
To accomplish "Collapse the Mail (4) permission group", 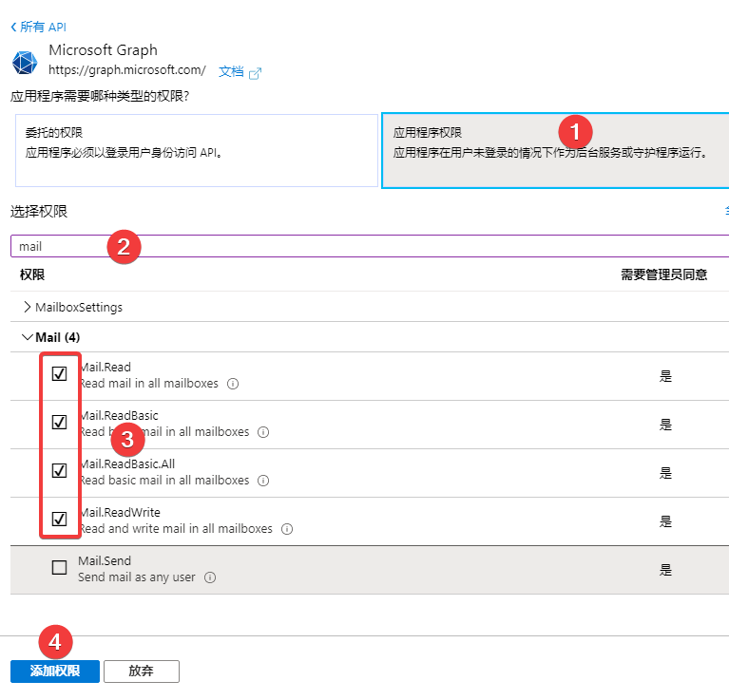I will tap(27, 337).
